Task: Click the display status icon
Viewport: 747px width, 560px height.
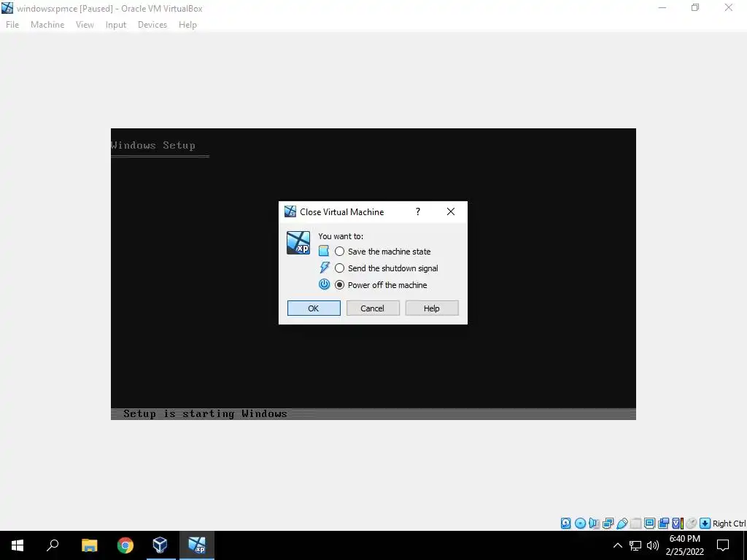Action: [649, 524]
